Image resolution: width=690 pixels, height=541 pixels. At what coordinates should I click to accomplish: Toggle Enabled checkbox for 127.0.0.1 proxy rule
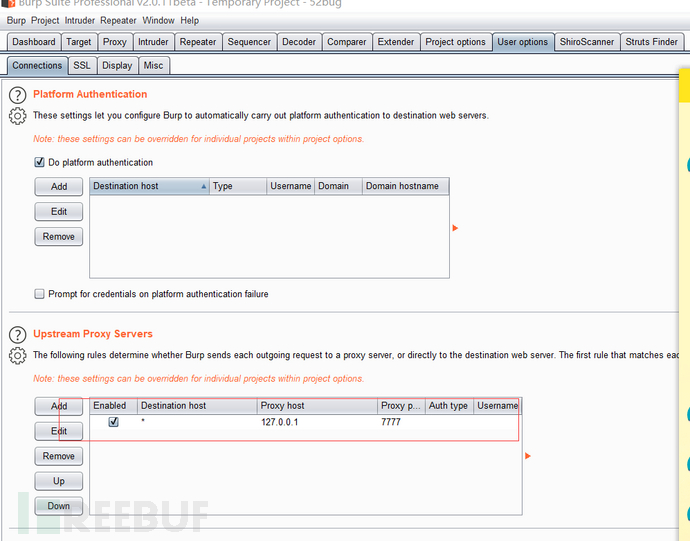tap(114, 422)
